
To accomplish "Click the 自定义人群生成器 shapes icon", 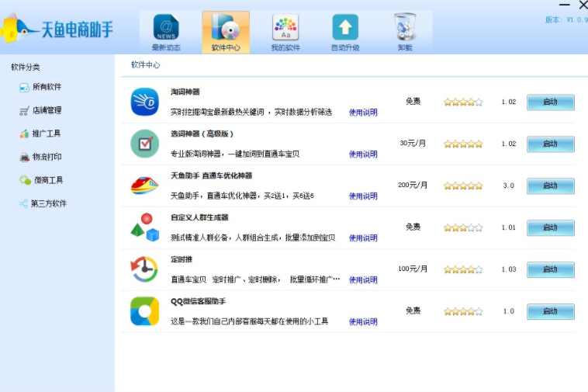I will pos(145,227).
